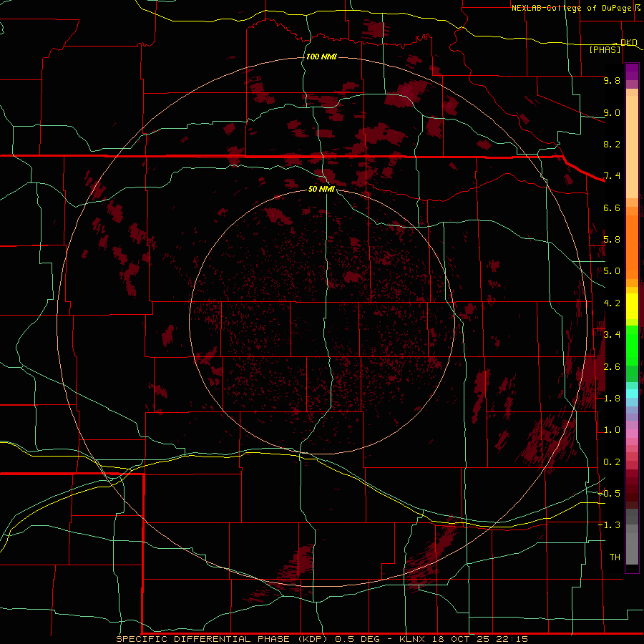
Task: Click the -1.3 color scale label
Action: click(x=610, y=525)
